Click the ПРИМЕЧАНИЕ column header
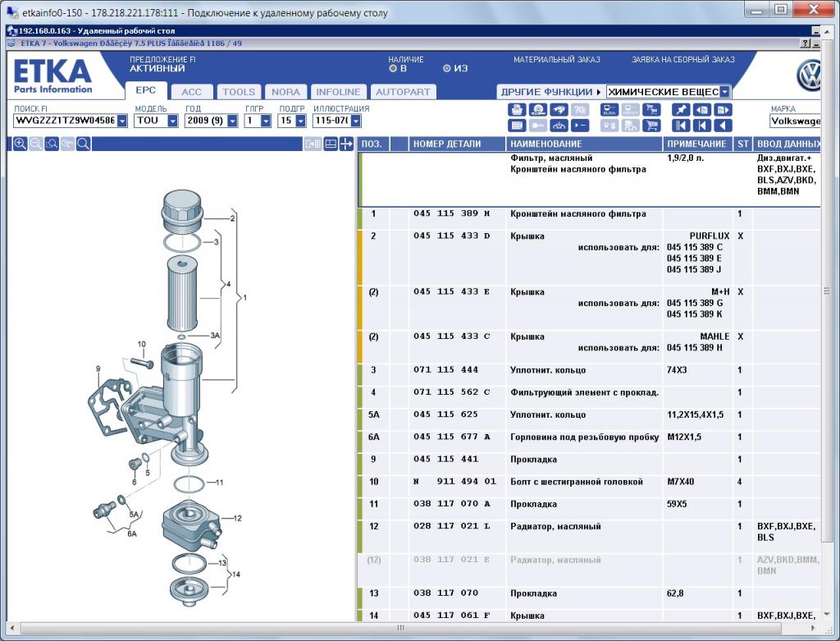This screenshot has height=641, width=840. click(697, 144)
